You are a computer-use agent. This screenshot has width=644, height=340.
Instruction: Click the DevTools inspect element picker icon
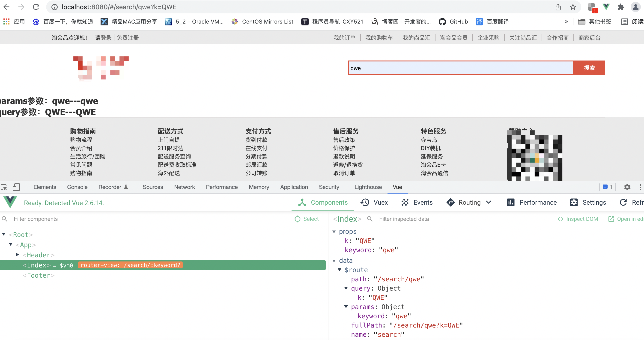tap(4, 187)
